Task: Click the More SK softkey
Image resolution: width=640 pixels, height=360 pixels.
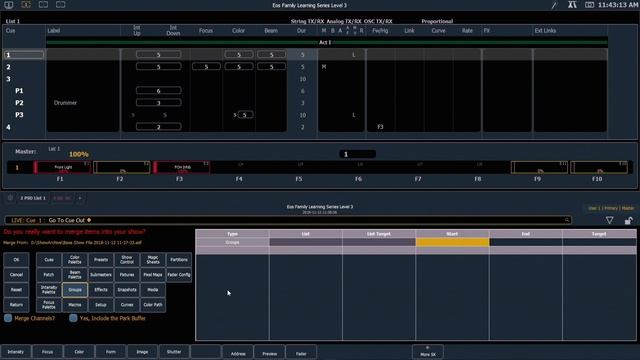Action: 428,352
